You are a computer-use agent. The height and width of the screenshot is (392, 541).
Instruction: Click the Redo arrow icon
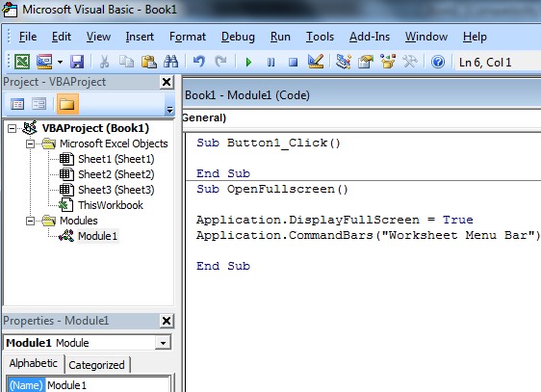(220, 62)
